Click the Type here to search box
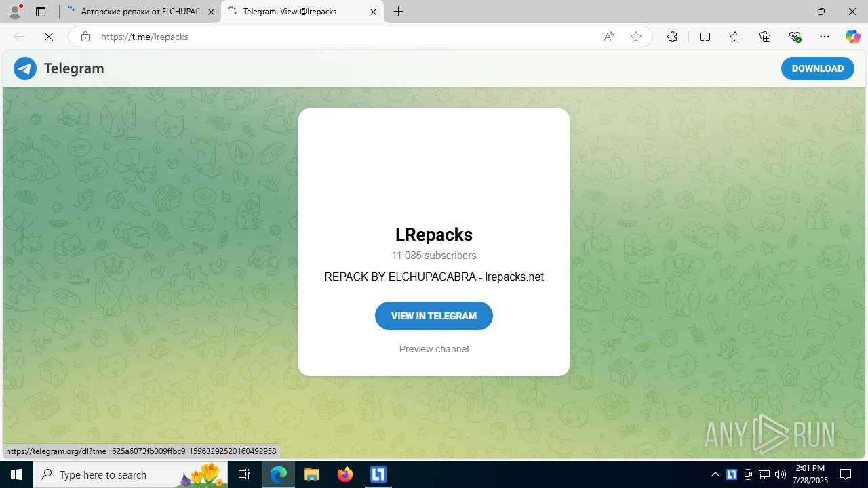 (x=130, y=474)
